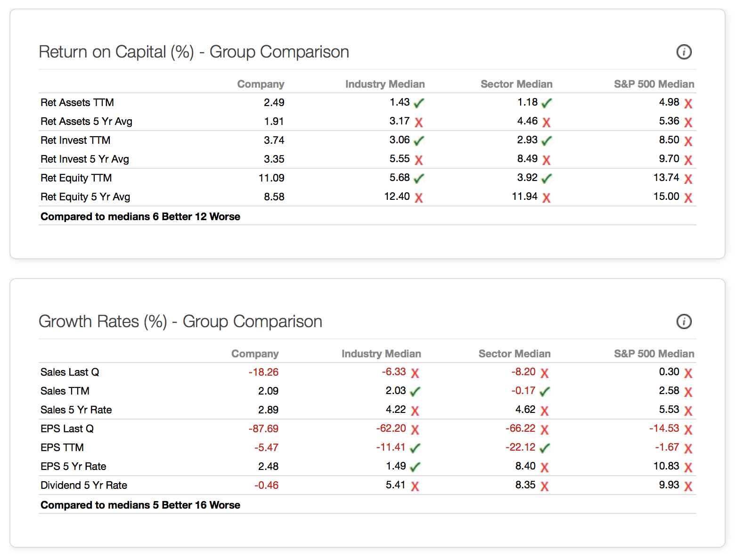Click red X beside Sales Last Q S&P 500 median
736x560 pixels.
click(x=688, y=373)
